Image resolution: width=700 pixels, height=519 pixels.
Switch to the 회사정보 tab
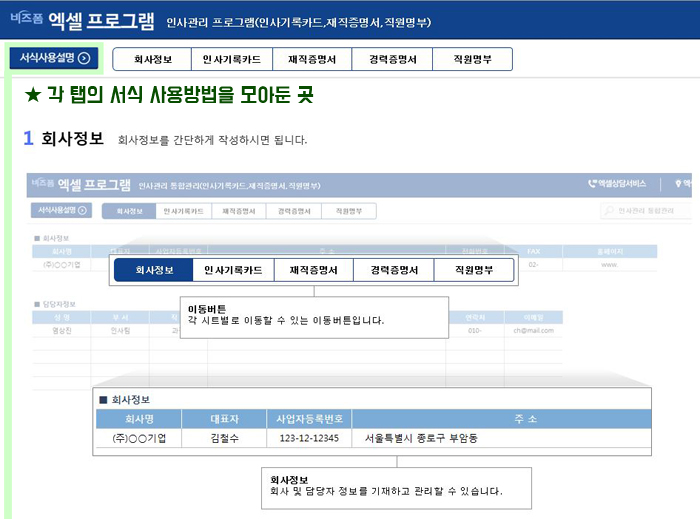pyautogui.click(x=152, y=59)
